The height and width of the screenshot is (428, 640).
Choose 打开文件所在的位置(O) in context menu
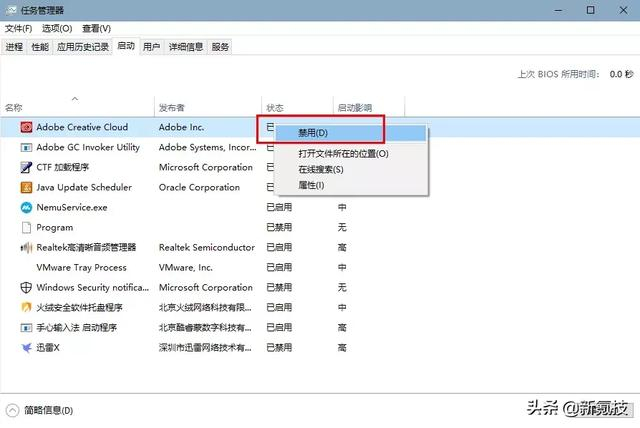[351, 154]
